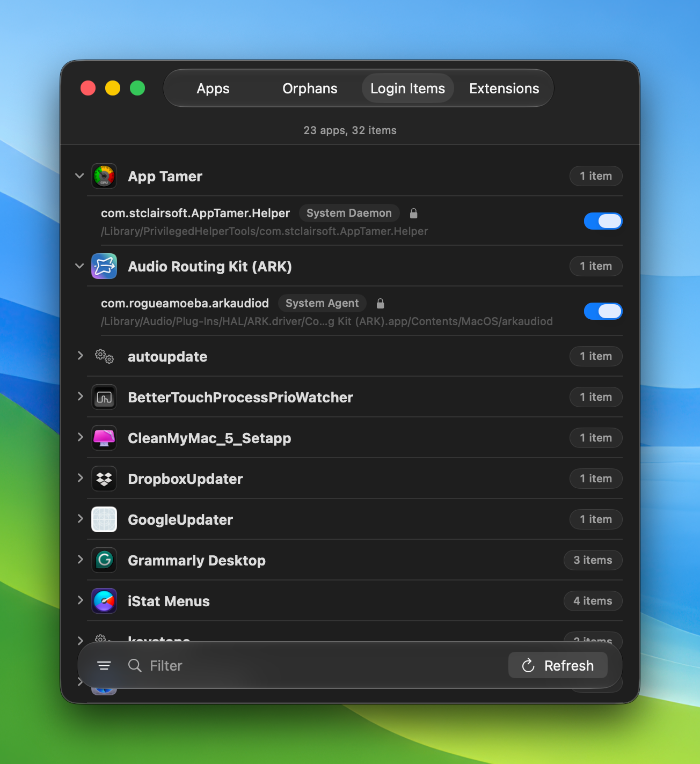Click the GoogleUpdater generic app icon
The width and height of the screenshot is (700, 764).
tap(104, 519)
